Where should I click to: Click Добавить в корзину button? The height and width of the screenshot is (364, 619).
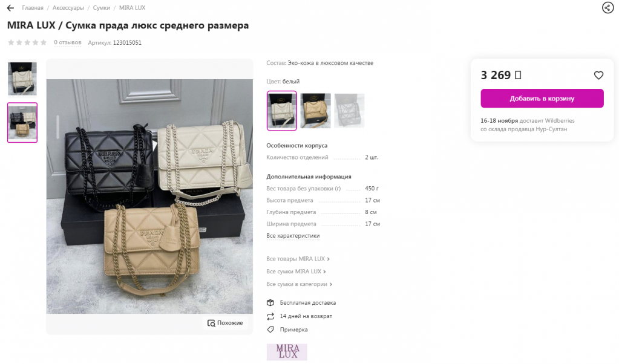542,99
